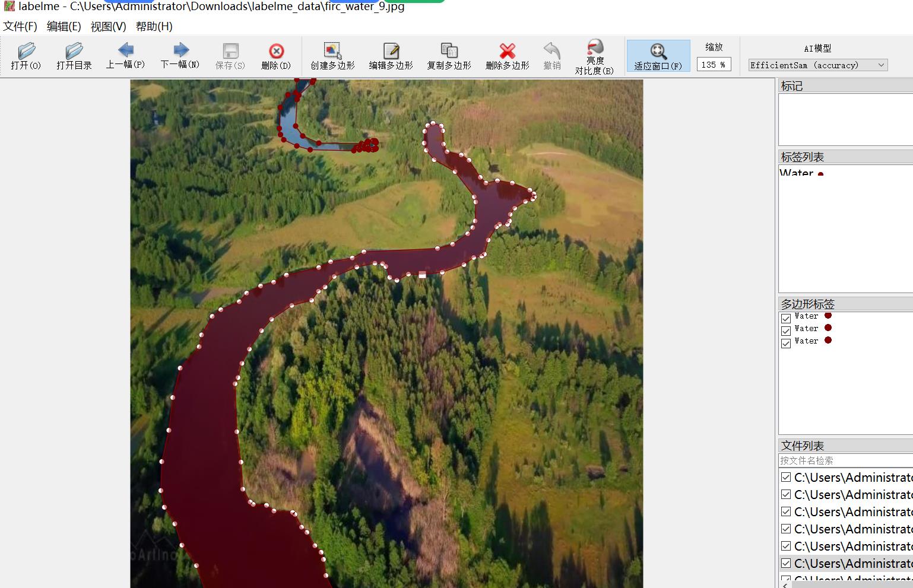
Task: Click Delete Polygon (删除多边形) red X icon
Action: tap(507, 56)
